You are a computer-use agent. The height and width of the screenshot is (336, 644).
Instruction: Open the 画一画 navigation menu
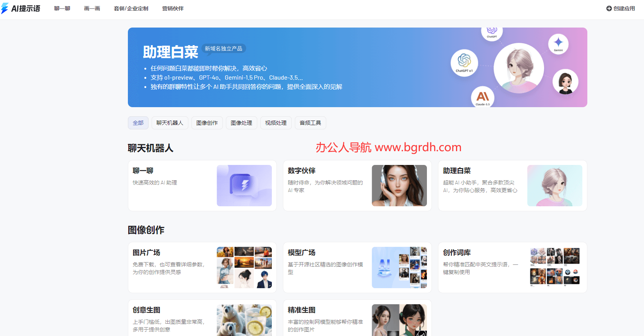(92, 8)
